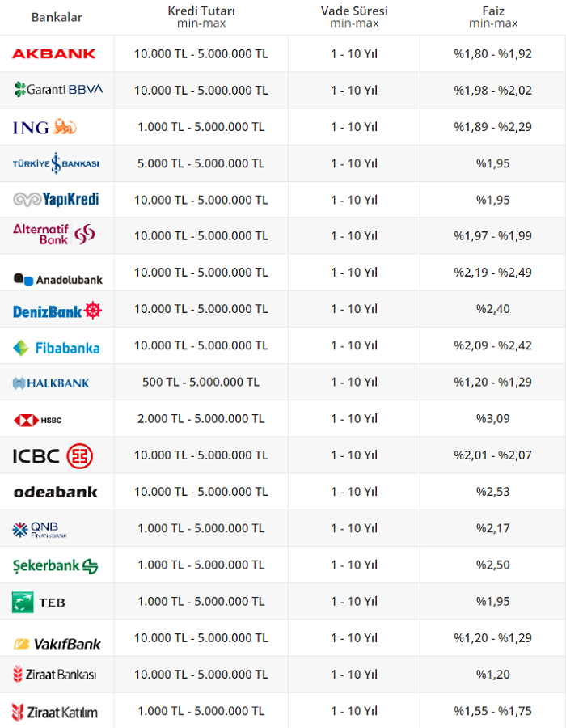The width and height of the screenshot is (566, 728).
Task: Open the Garanti BBVA logo
Action: coord(58,90)
